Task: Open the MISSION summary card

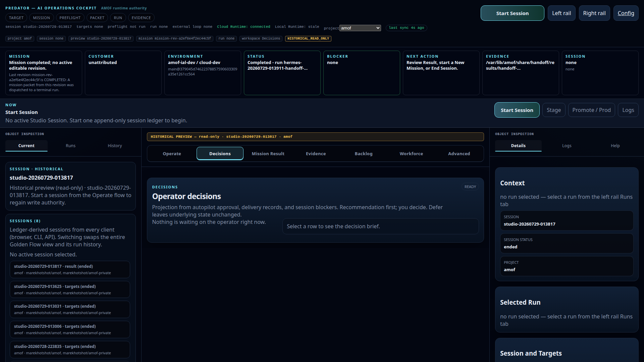Action: [x=44, y=73]
